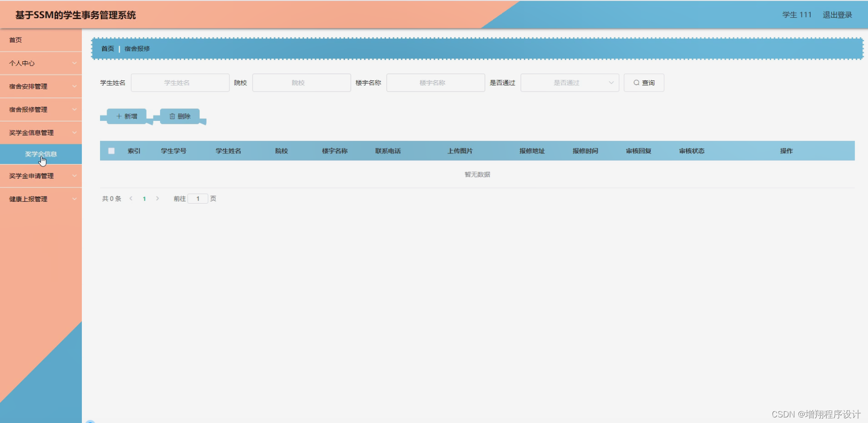Screen dimensions: 868x423
Task: Expand the 健康上报管理 section chevron
Action: point(75,199)
